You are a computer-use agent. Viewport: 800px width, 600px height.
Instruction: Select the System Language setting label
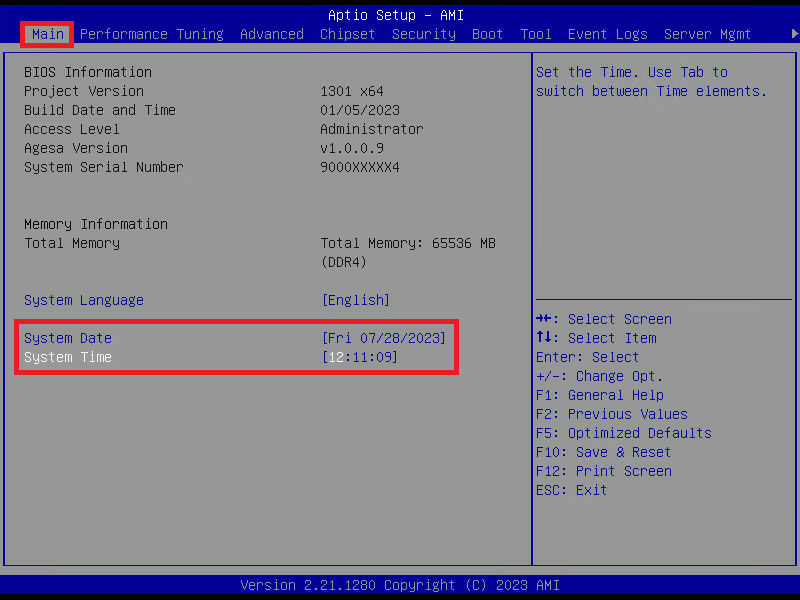[84, 300]
